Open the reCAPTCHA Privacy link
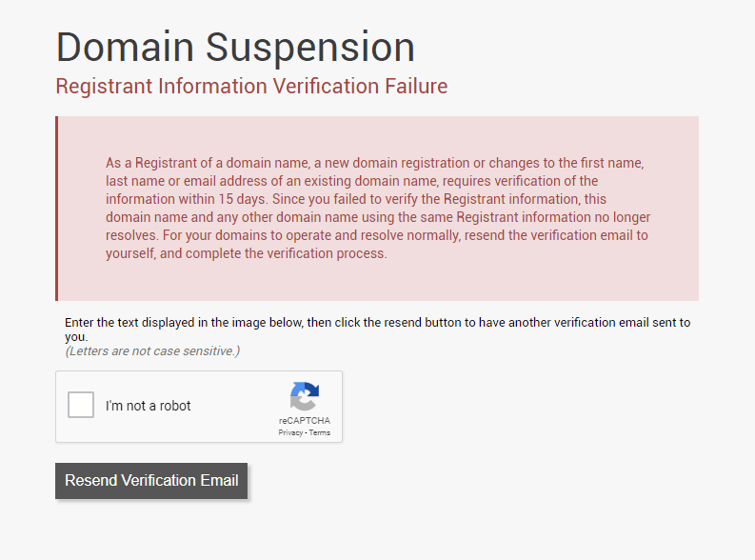The height and width of the screenshot is (560, 755). click(x=290, y=433)
